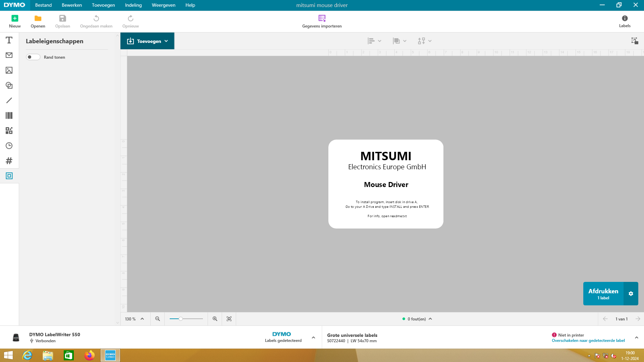Select the Date and time object tool

pyautogui.click(x=9, y=146)
